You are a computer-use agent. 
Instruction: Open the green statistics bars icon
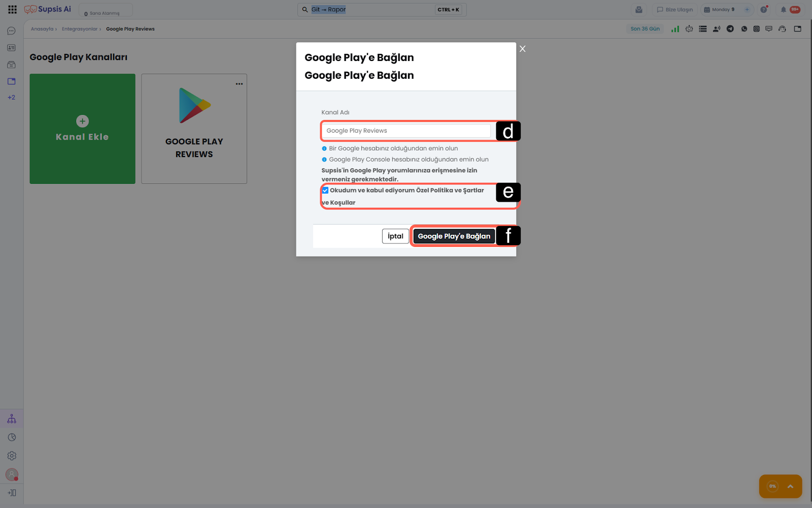click(x=675, y=29)
